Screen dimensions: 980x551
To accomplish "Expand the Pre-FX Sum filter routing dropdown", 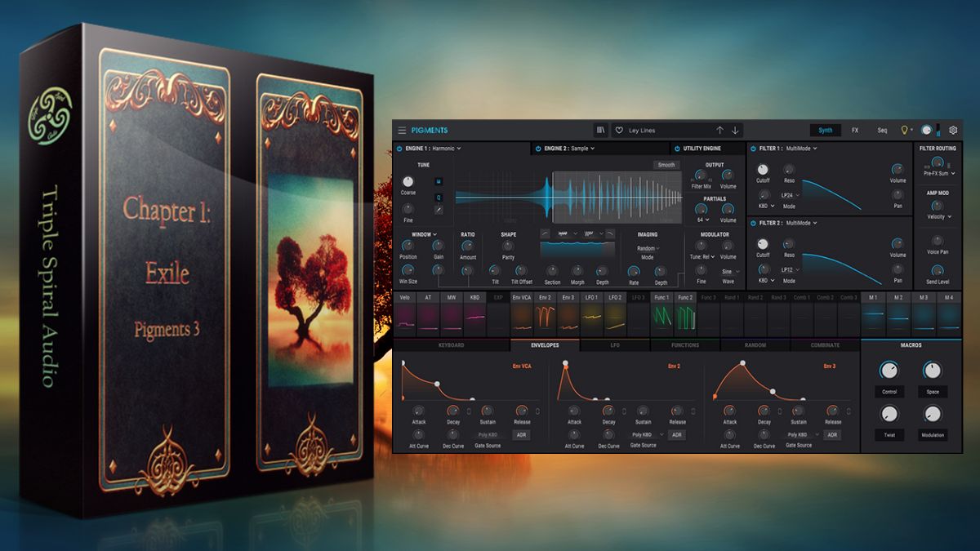I will [938, 173].
